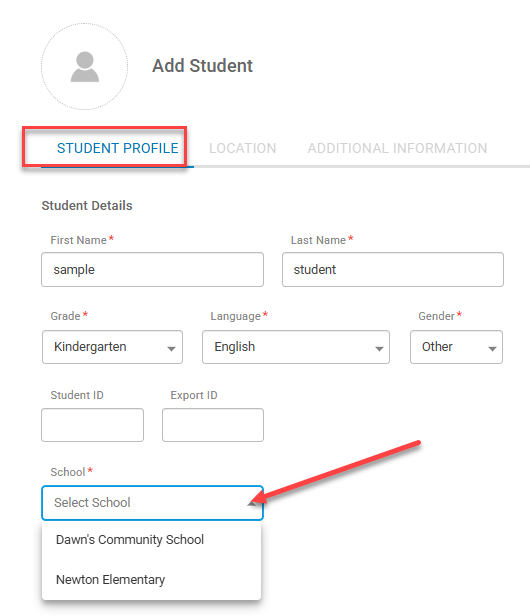The height and width of the screenshot is (616, 530).
Task: Click the Last Name field containing student
Action: [x=393, y=270]
